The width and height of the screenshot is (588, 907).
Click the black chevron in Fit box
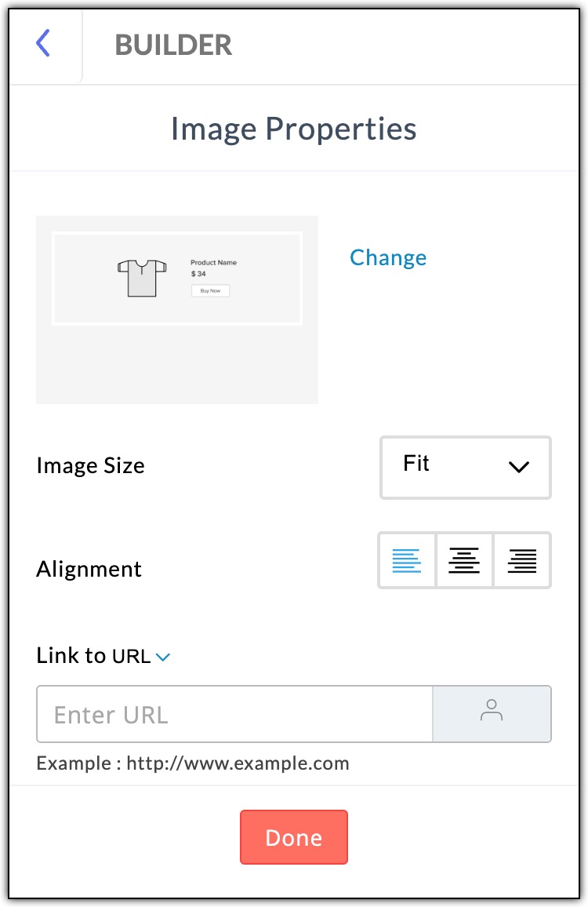(519, 467)
